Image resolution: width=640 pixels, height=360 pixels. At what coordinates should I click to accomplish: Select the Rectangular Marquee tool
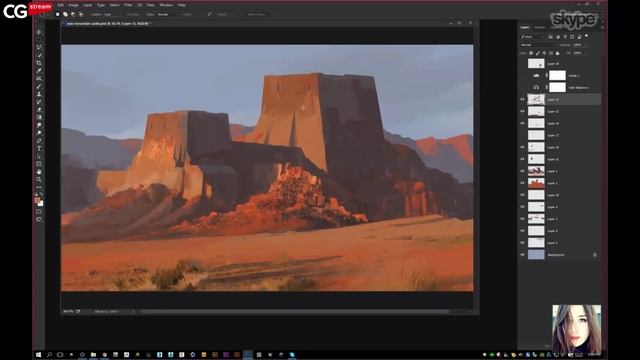pyautogui.click(x=39, y=40)
